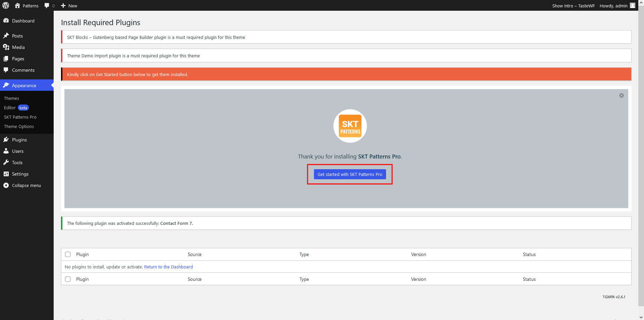
Task: Click bottom Source column footer
Action: tap(195, 279)
